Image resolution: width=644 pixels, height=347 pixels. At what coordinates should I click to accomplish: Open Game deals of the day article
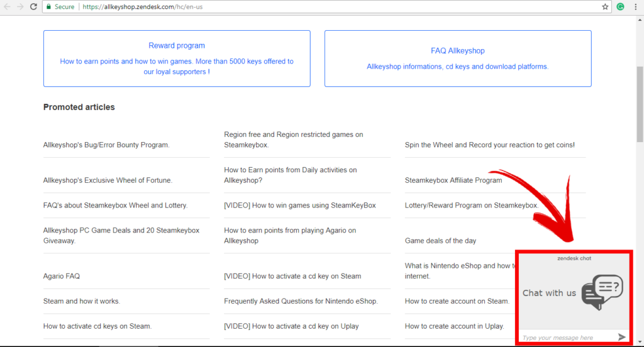click(x=440, y=241)
